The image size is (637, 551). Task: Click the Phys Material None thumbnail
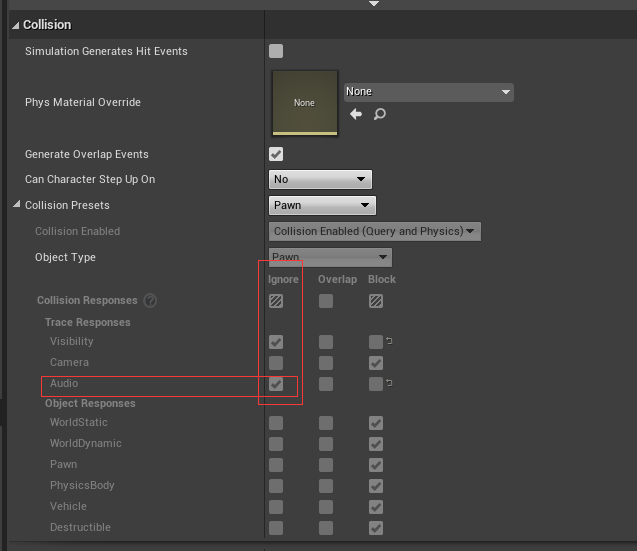click(x=305, y=103)
